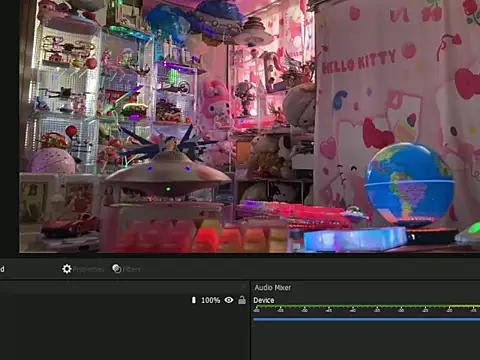Select the Device audio track name
This screenshot has width=480, height=360.
[x=264, y=300]
